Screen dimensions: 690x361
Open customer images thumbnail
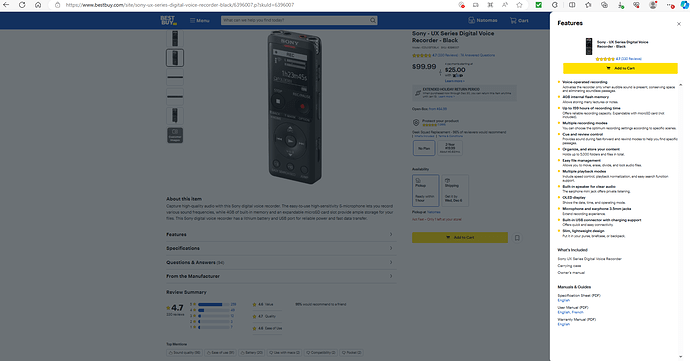coord(175,135)
